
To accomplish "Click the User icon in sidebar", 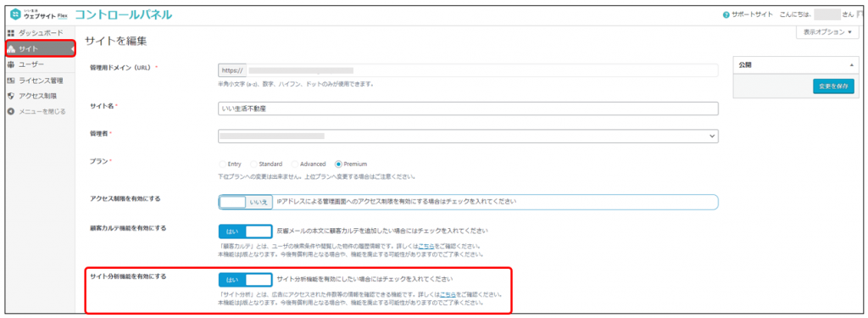I will (10, 64).
